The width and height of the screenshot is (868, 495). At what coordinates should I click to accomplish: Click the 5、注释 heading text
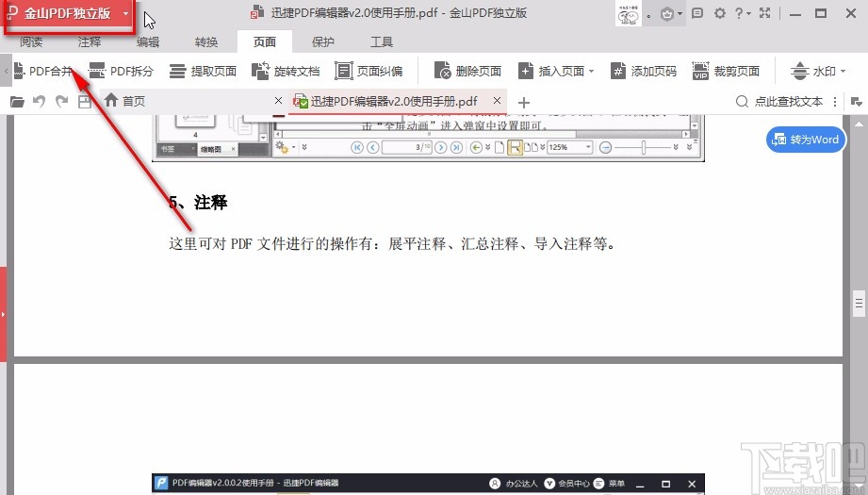point(198,202)
